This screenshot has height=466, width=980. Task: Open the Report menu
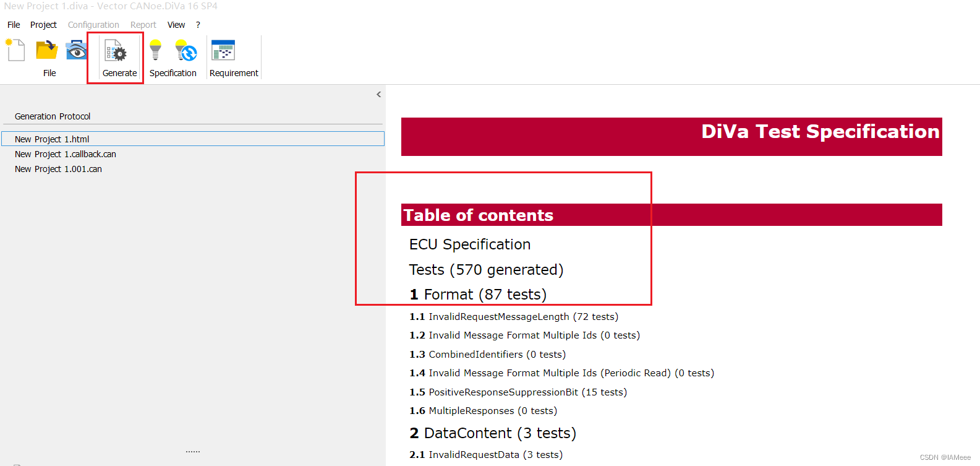point(143,25)
